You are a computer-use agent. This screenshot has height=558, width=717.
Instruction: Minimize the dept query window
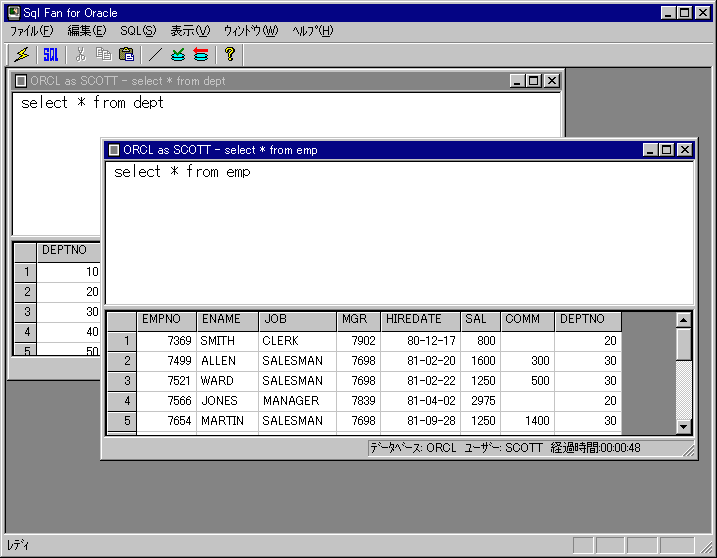[x=517, y=81]
